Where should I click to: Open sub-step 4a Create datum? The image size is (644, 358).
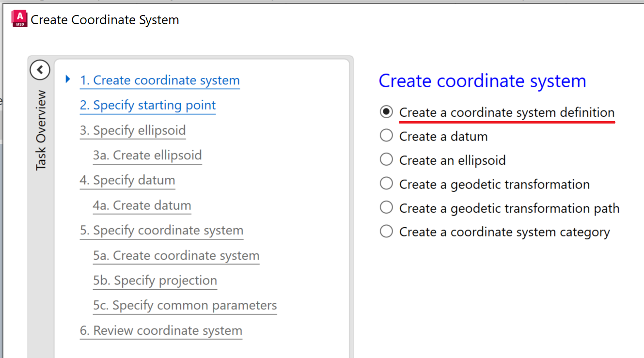[x=142, y=205]
